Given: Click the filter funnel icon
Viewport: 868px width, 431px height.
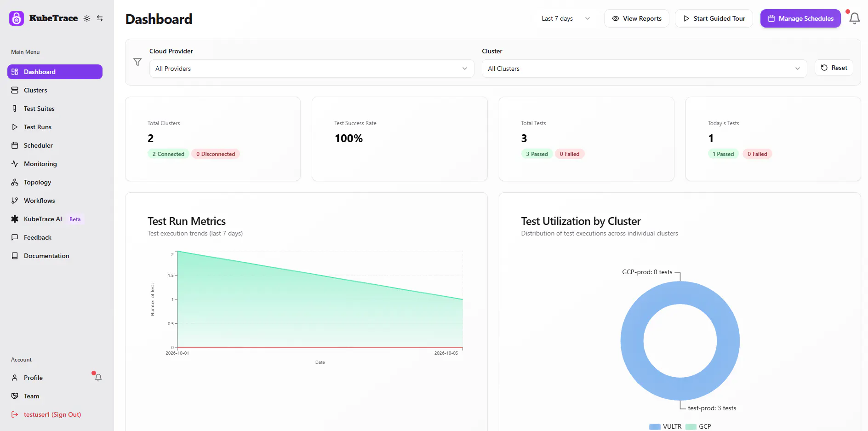Looking at the screenshot, I should [137, 62].
